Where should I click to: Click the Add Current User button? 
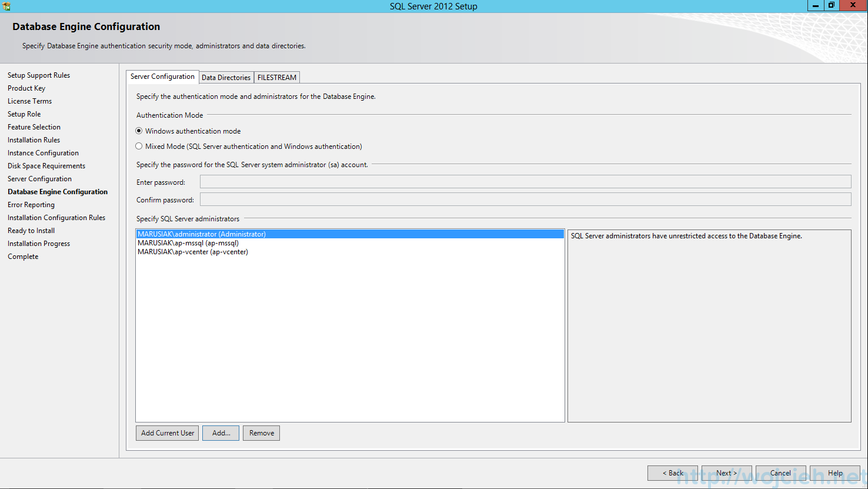pos(168,433)
